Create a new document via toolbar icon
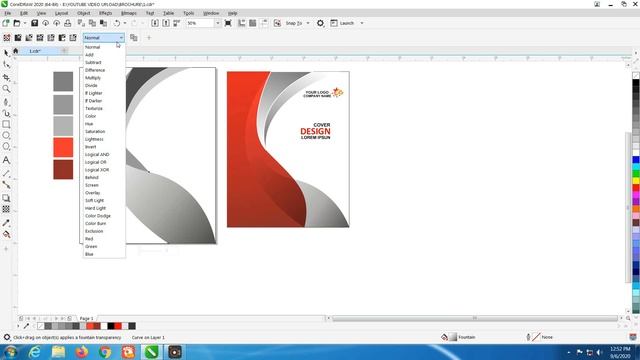Viewport: 640px width, 360px height. pyautogui.click(x=6, y=23)
